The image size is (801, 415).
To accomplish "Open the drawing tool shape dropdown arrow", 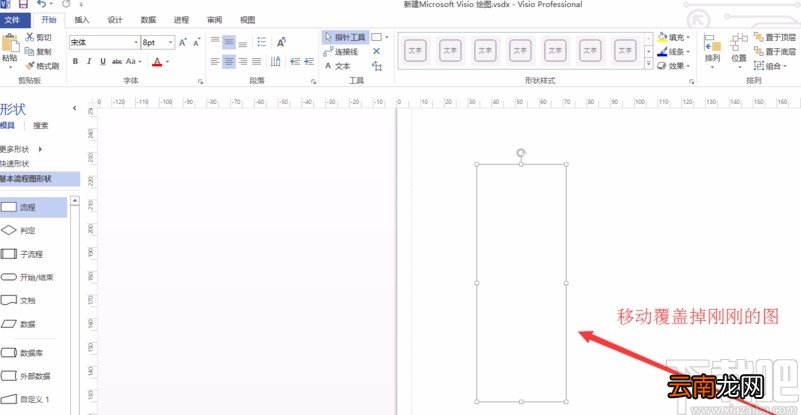I will click(387, 37).
